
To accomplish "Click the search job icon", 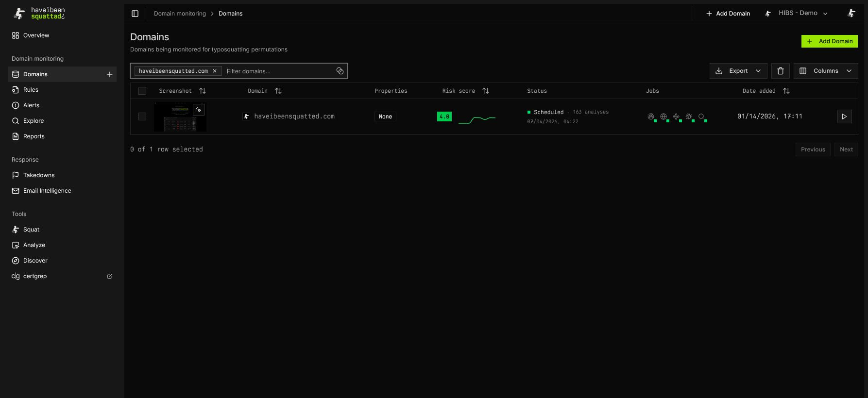I will pyautogui.click(x=701, y=116).
